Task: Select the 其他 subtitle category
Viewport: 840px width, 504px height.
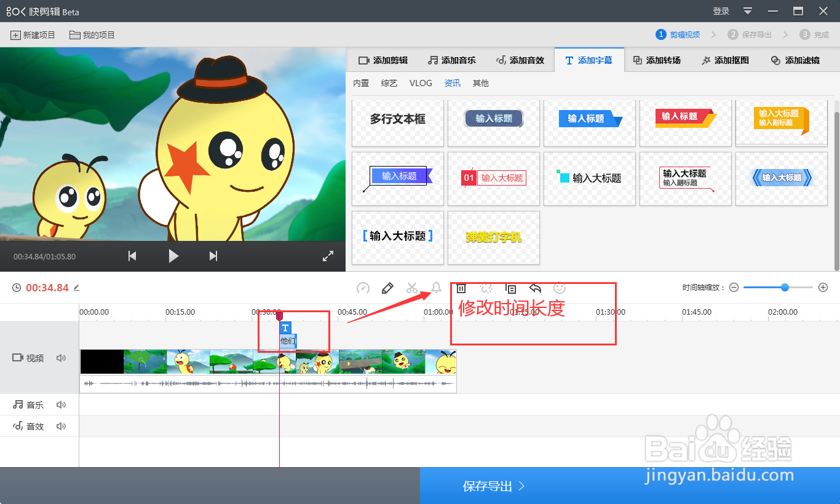Action: point(481,83)
